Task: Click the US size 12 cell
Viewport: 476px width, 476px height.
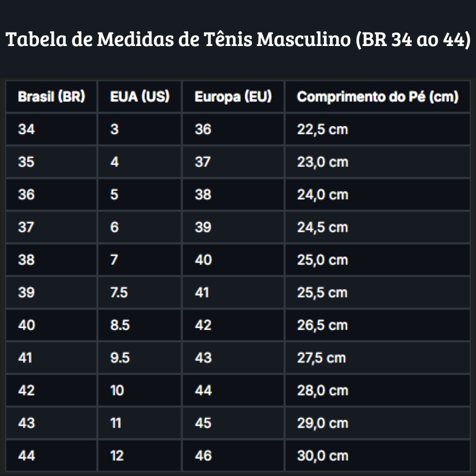Action: coord(139,456)
